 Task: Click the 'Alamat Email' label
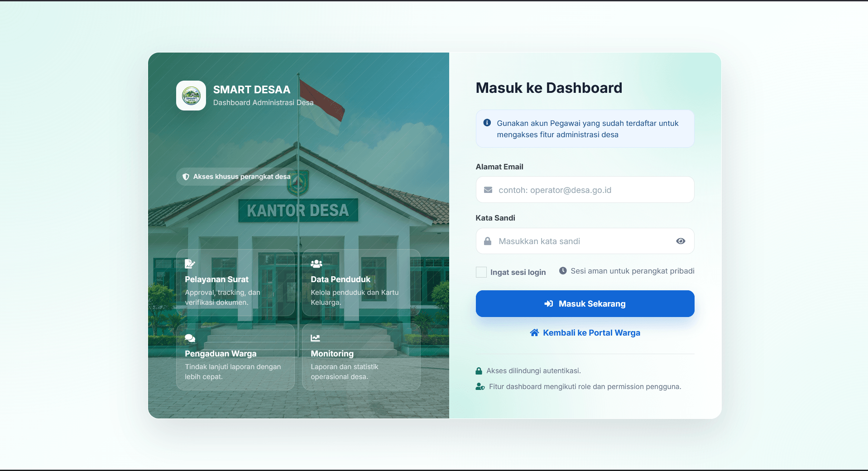click(x=499, y=167)
